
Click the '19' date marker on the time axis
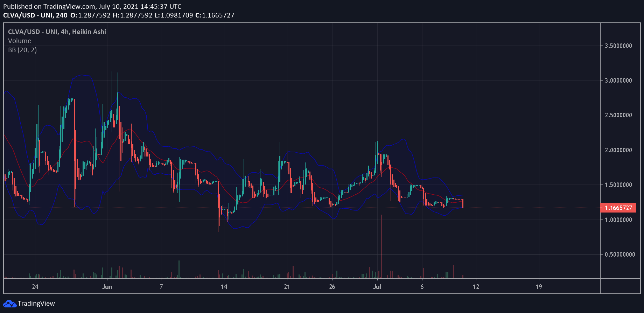[x=539, y=287]
